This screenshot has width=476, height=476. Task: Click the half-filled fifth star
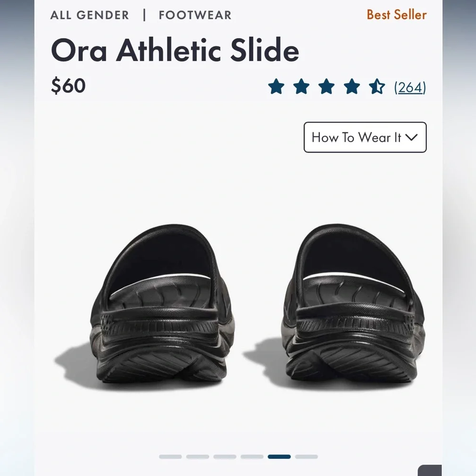[377, 87]
